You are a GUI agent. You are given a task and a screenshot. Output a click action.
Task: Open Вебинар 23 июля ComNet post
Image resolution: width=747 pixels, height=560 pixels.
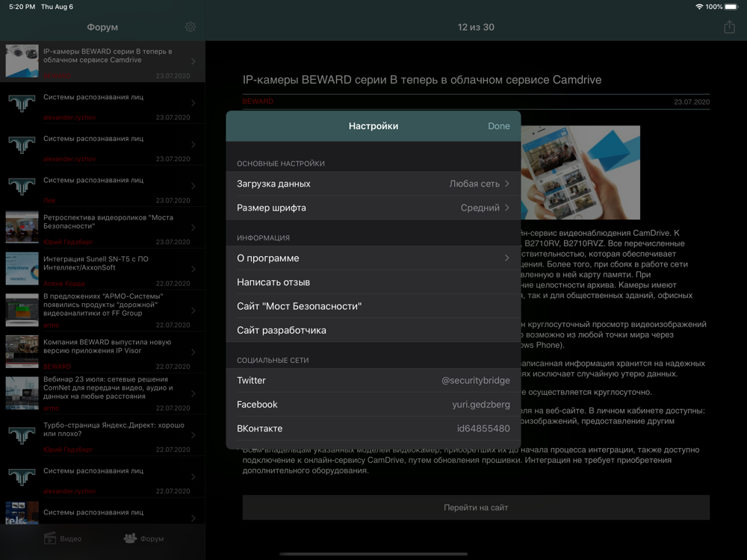tap(102, 393)
